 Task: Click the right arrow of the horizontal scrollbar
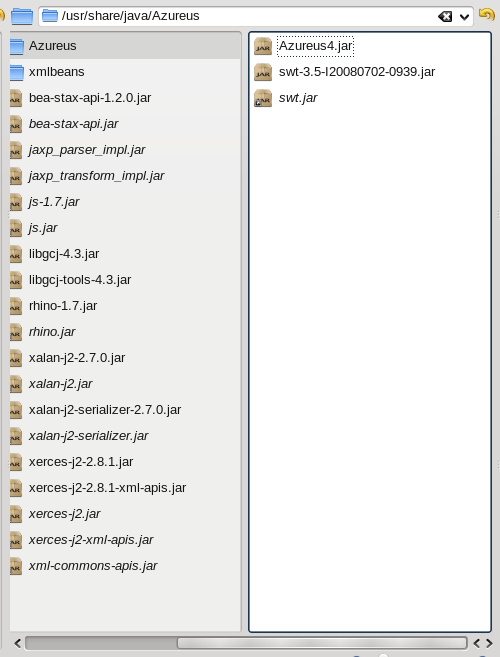click(x=489, y=643)
